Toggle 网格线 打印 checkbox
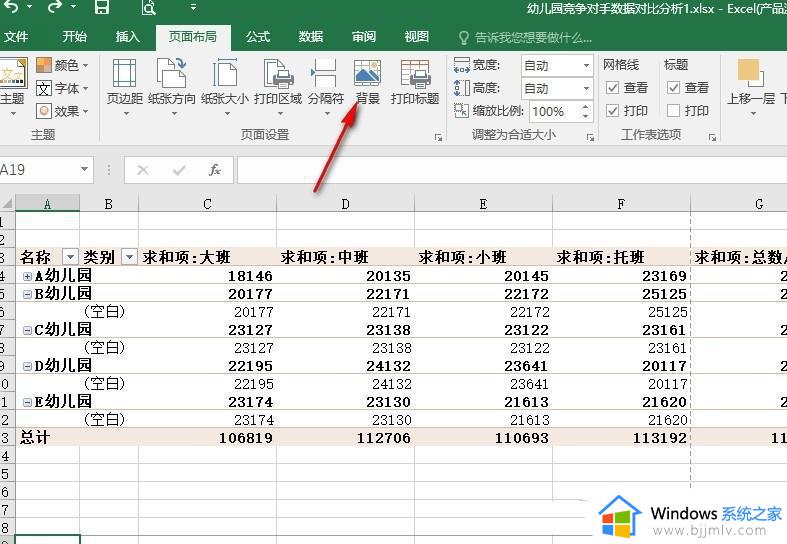787x544 pixels. coord(612,110)
